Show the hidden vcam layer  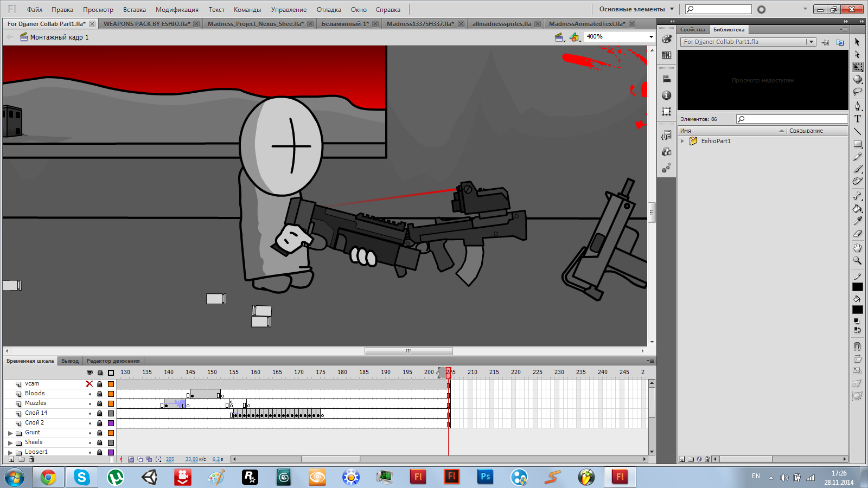[x=90, y=384]
